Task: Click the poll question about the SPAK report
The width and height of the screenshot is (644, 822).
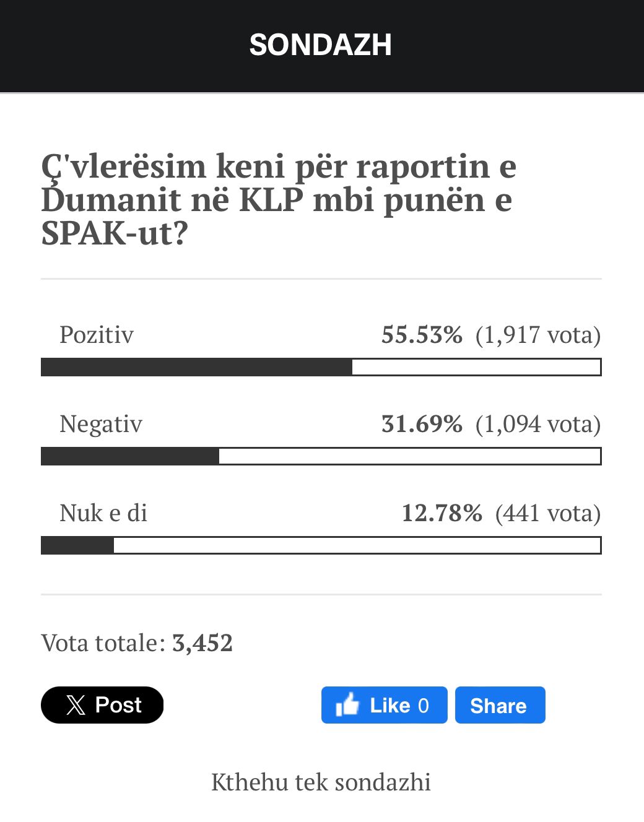Action: click(279, 199)
